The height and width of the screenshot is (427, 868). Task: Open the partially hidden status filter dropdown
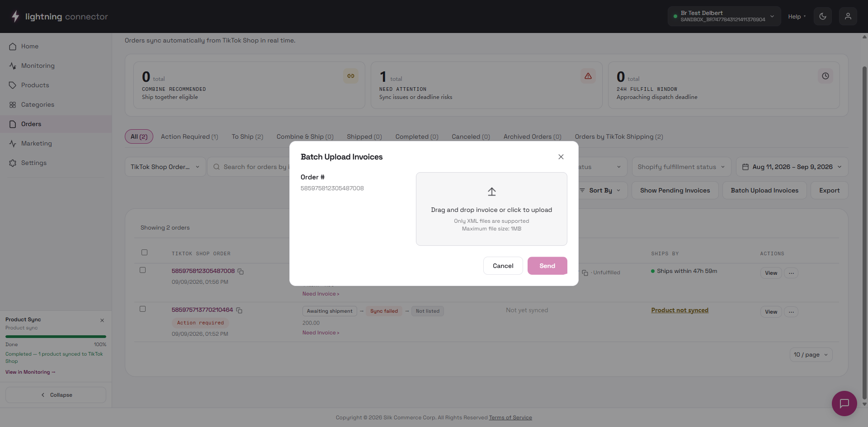pyautogui.click(x=603, y=167)
